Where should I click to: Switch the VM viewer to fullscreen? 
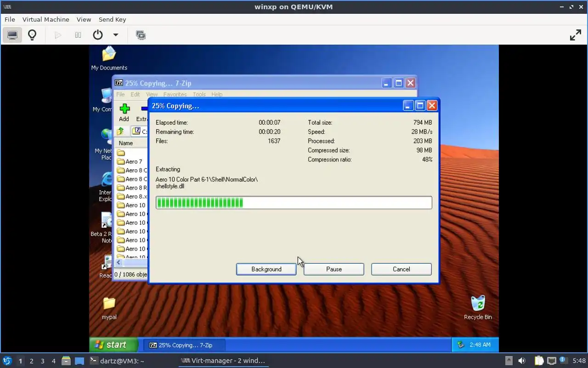point(576,35)
